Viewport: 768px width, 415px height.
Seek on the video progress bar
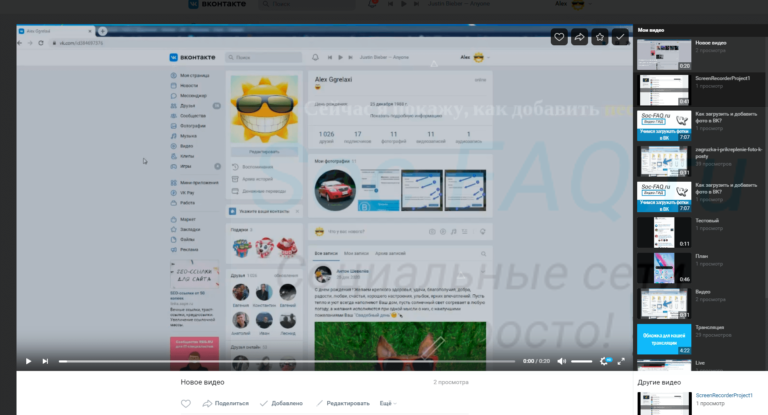click(x=287, y=361)
